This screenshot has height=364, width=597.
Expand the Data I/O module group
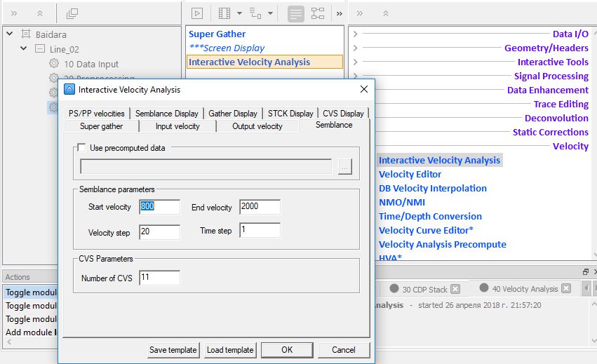pyautogui.click(x=355, y=34)
